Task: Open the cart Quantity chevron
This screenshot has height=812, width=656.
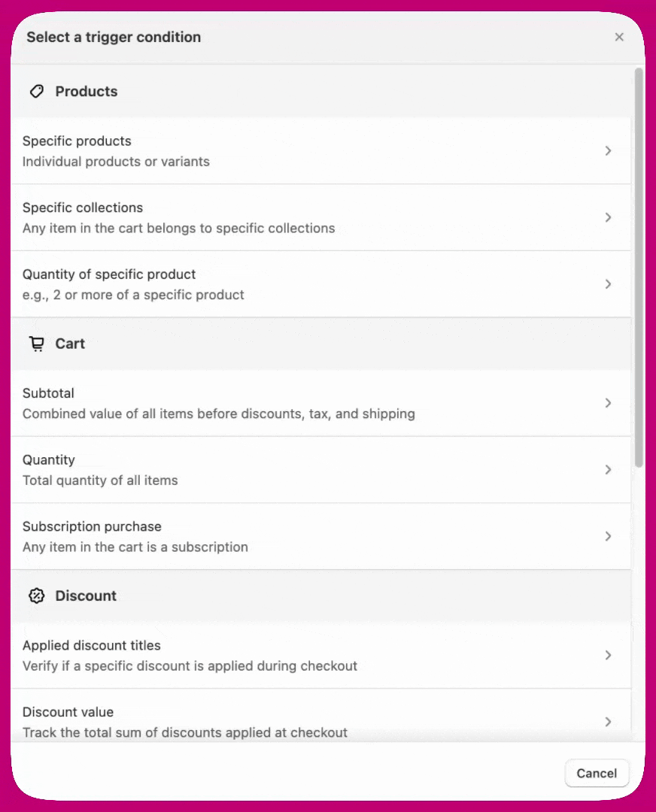Action: coord(608,470)
